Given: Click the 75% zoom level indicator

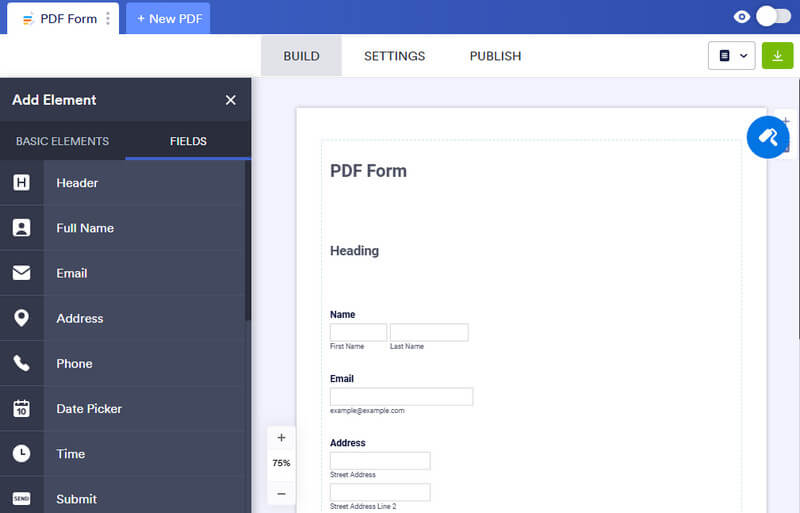Looking at the screenshot, I should click(281, 463).
